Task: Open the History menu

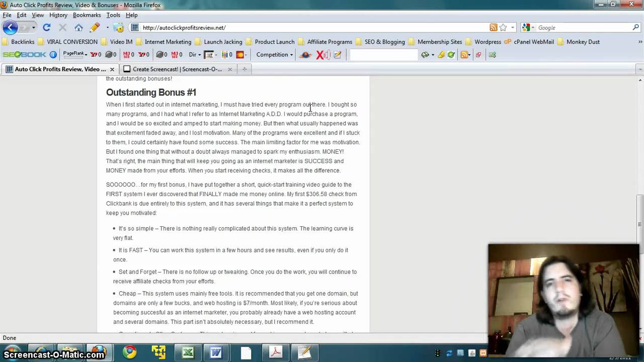Action: [58, 15]
